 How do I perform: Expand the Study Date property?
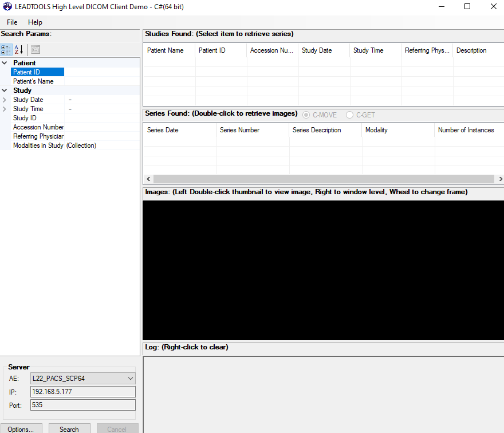pyautogui.click(x=5, y=100)
